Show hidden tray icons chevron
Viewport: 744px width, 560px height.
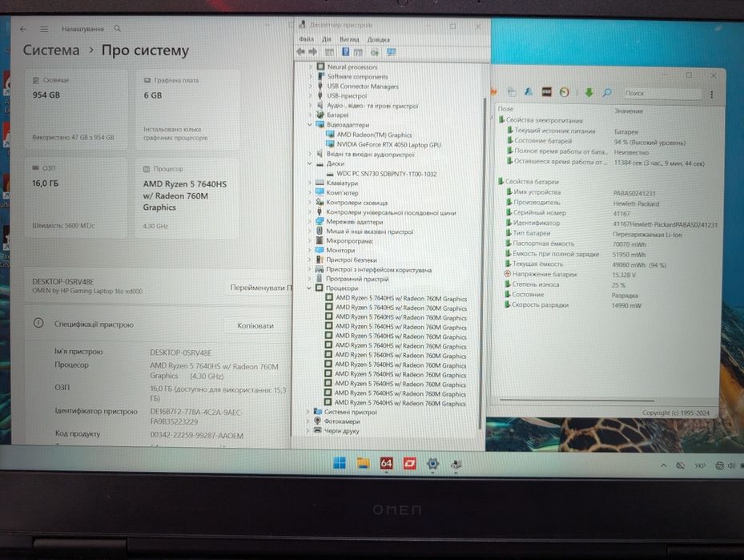663,465
